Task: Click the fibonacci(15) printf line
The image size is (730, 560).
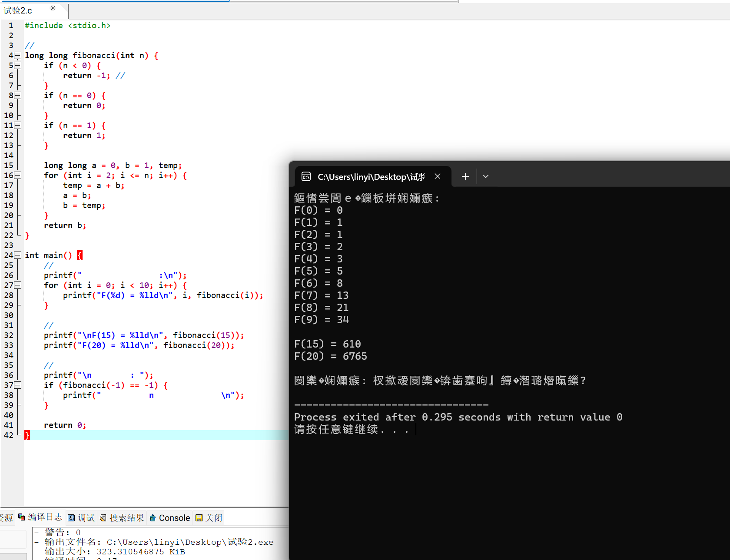Action: tap(144, 335)
